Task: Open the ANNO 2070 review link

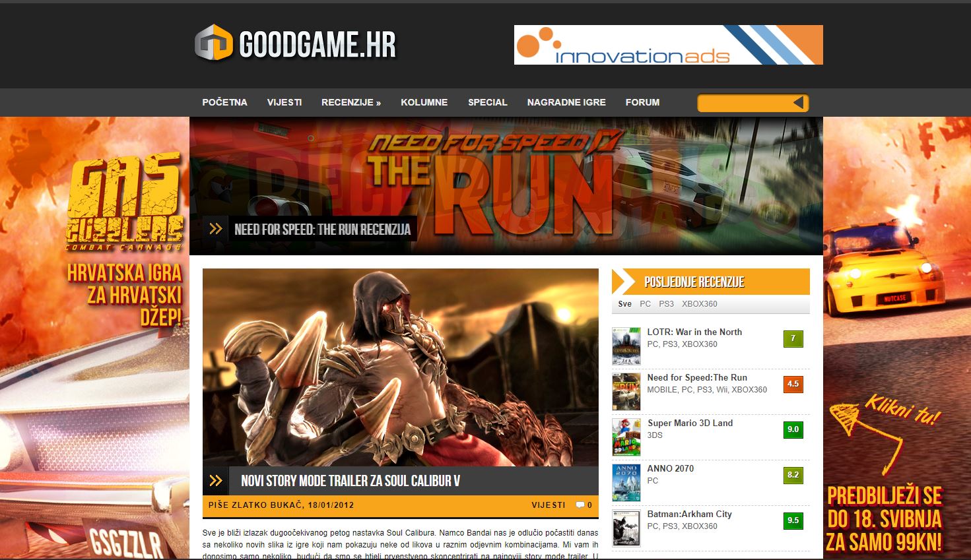Action: [x=670, y=469]
